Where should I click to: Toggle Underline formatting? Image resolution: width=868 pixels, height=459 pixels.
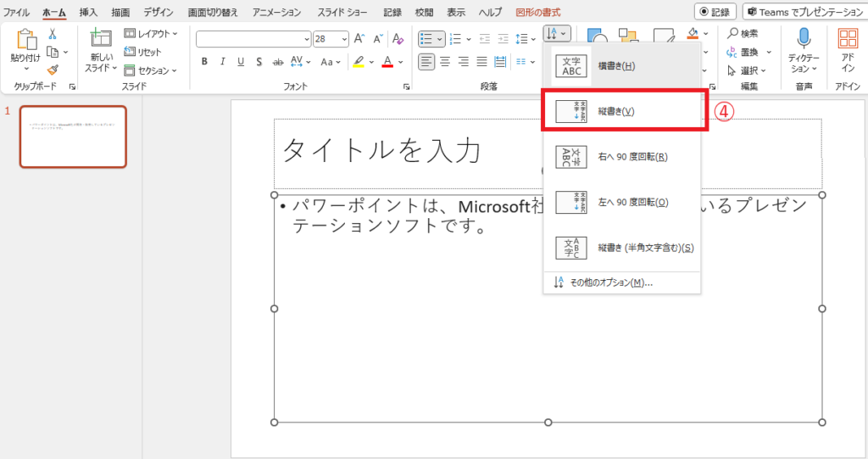[241, 62]
